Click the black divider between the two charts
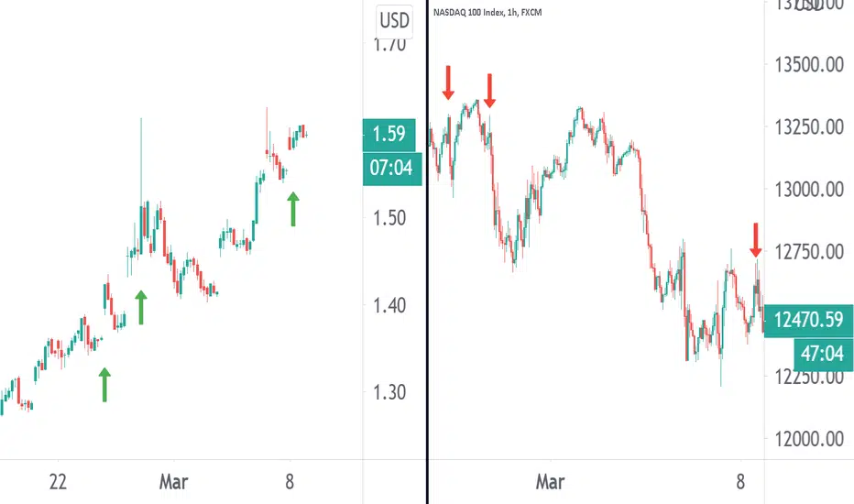Image resolution: width=854 pixels, height=504 pixels. (428, 252)
